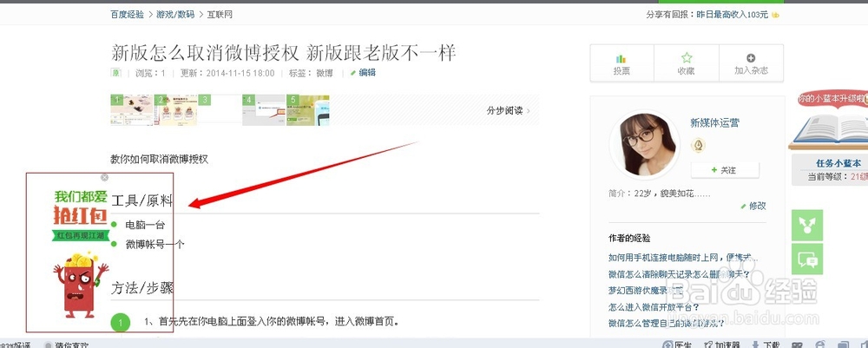
Task: Go to 百度经验 breadcrumb
Action: pyautogui.click(x=128, y=15)
